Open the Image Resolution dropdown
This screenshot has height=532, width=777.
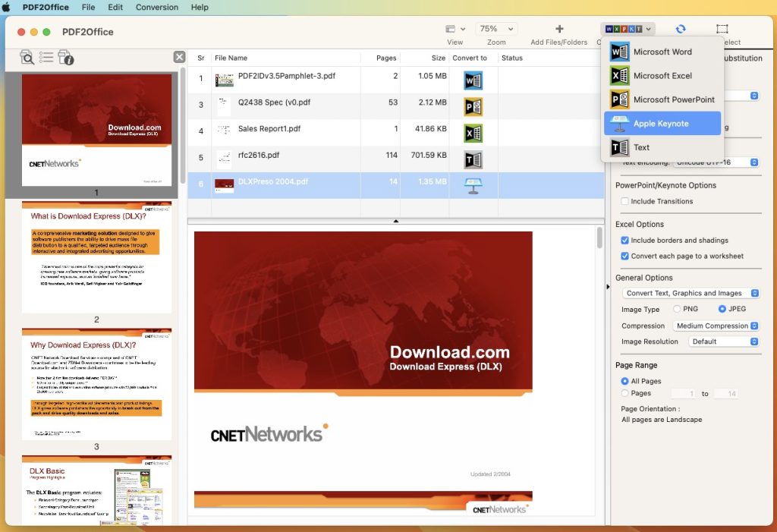[723, 342]
